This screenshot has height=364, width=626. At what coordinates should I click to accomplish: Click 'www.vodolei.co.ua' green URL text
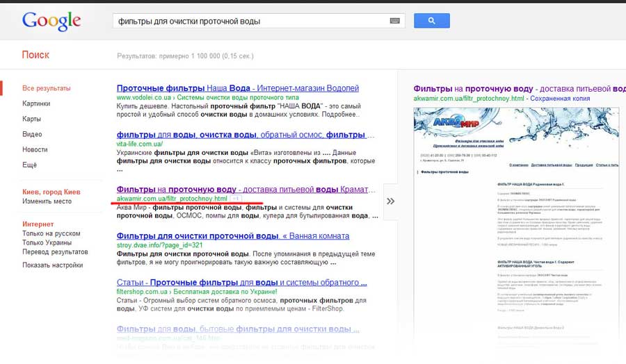point(144,98)
